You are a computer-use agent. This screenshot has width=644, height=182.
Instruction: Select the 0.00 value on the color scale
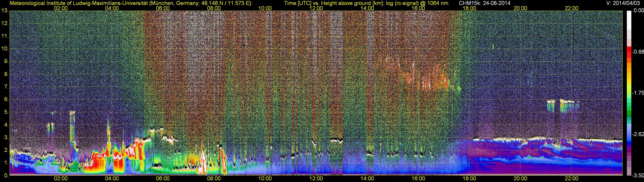click(x=638, y=10)
